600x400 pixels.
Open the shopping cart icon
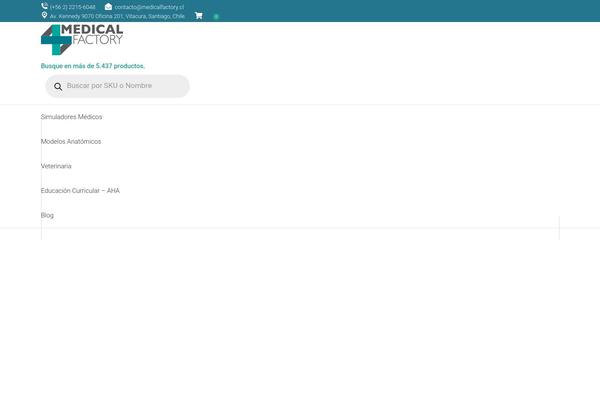click(199, 16)
